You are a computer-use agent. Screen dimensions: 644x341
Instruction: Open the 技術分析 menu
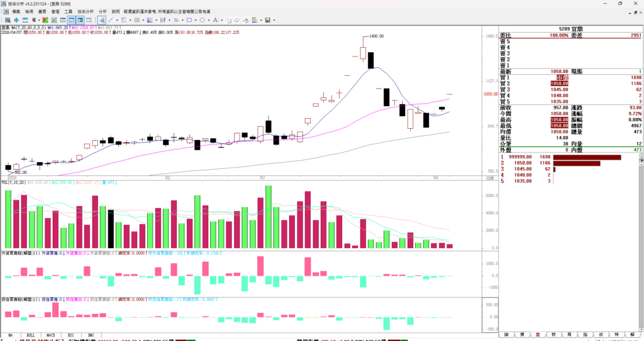(86, 11)
